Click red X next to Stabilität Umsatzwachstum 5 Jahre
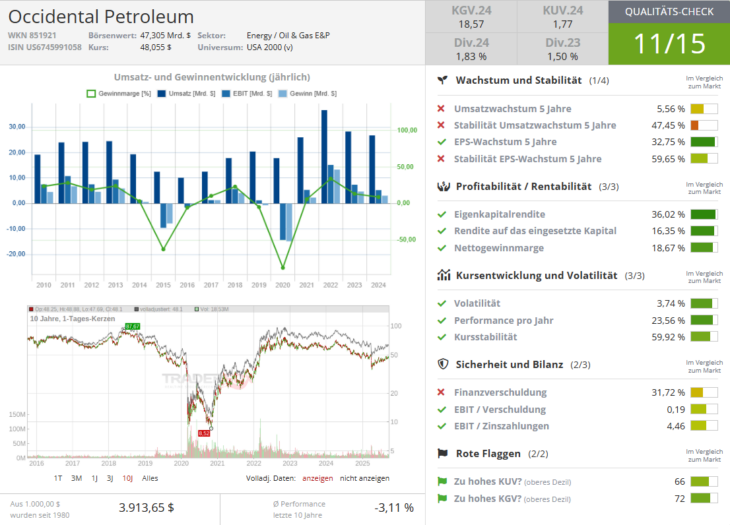Image resolution: width=730 pixels, height=525 pixels. click(x=441, y=125)
